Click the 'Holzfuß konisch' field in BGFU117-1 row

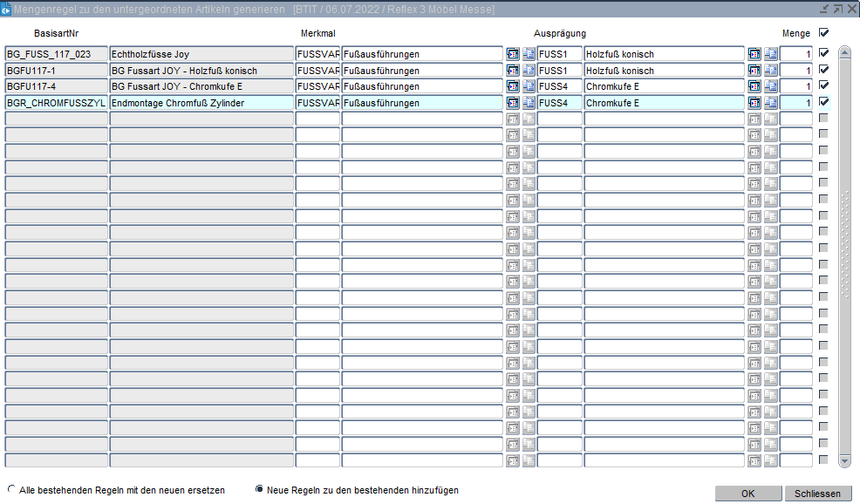pyautogui.click(x=664, y=71)
